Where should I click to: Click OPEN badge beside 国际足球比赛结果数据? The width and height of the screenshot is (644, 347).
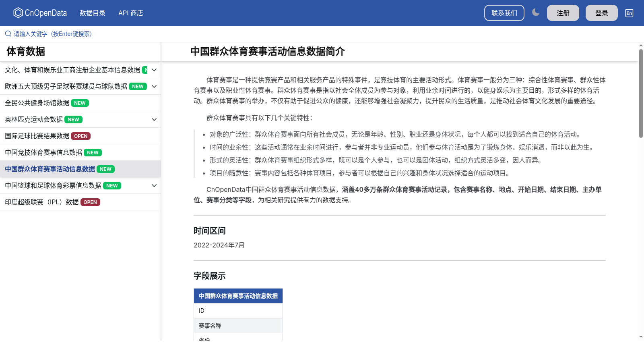point(81,136)
